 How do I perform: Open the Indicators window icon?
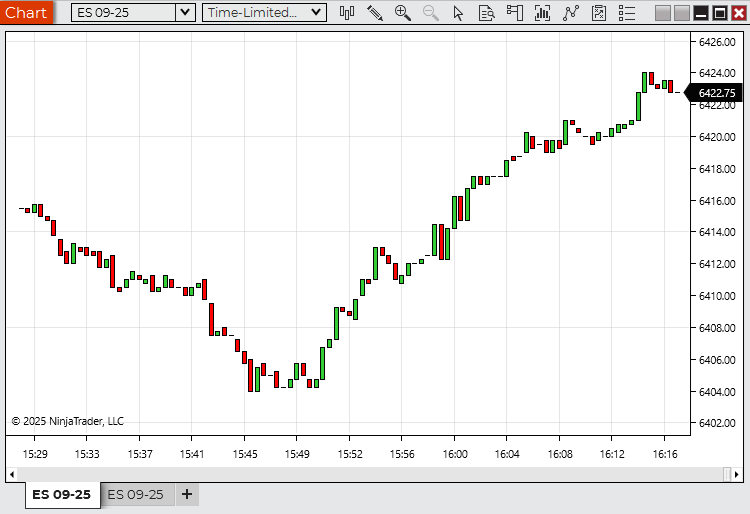tap(543, 13)
